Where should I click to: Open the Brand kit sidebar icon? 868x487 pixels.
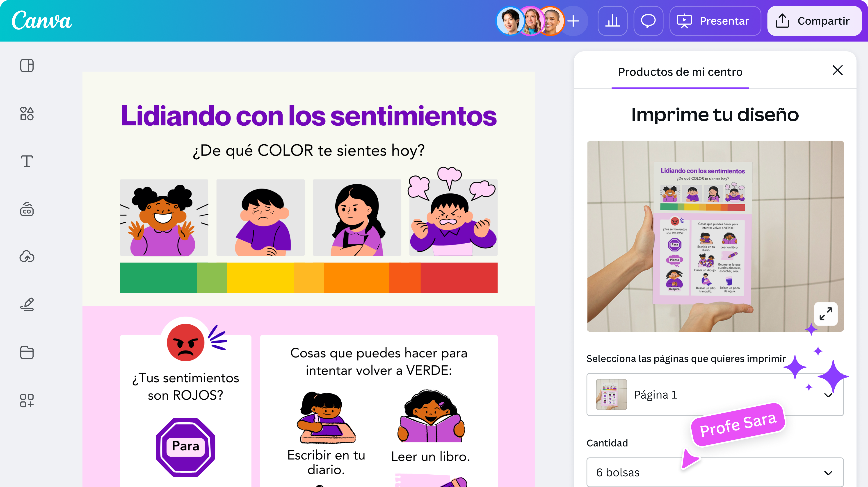tap(27, 209)
